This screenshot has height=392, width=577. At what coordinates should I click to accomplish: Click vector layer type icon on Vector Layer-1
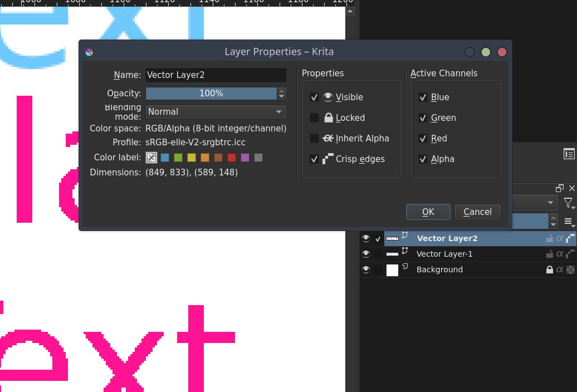pyautogui.click(x=405, y=251)
